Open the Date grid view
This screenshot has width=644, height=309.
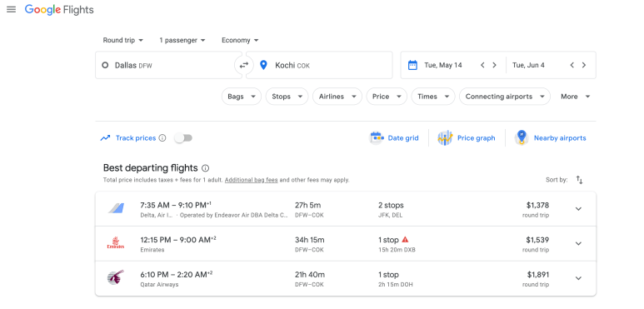(394, 138)
